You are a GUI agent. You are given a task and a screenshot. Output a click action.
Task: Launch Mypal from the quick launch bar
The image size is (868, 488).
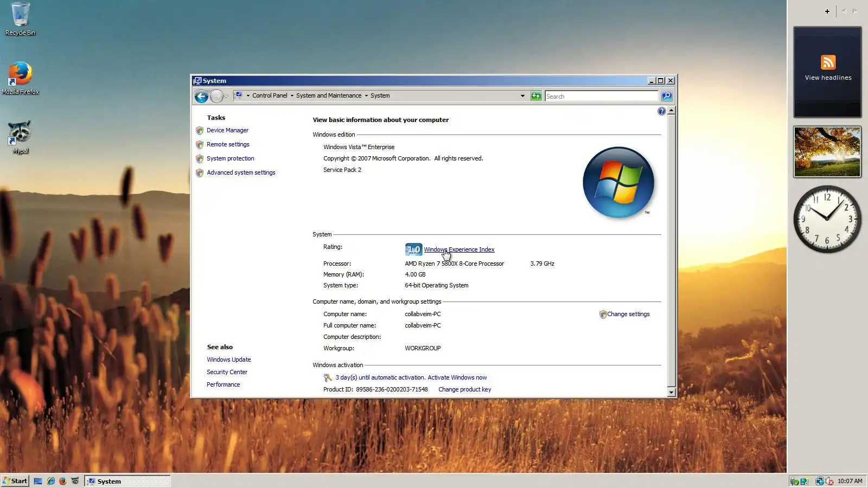(x=75, y=481)
